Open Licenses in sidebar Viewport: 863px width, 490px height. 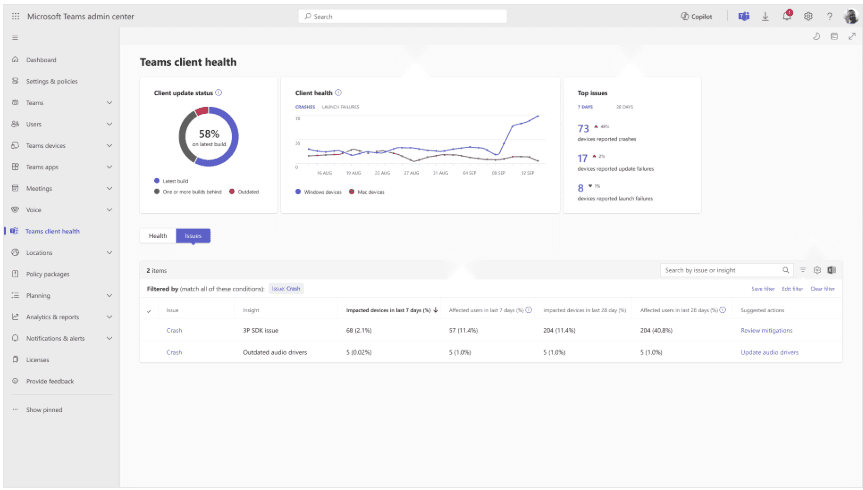coord(37,361)
